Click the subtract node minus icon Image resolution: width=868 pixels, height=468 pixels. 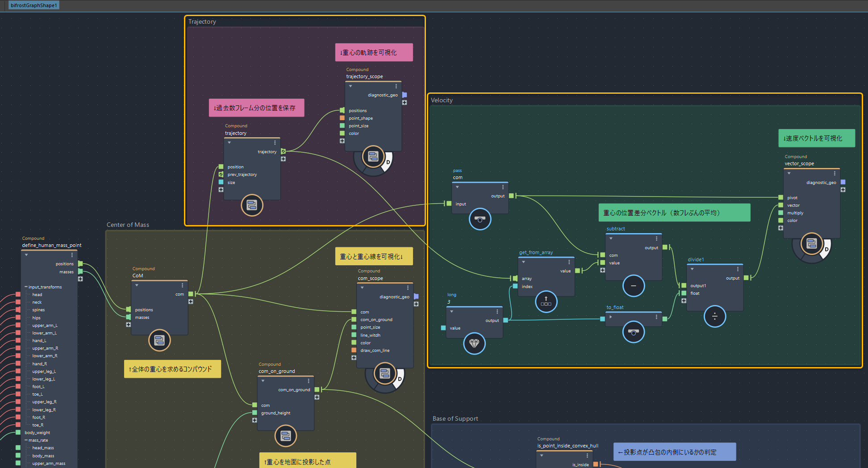tap(633, 286)
